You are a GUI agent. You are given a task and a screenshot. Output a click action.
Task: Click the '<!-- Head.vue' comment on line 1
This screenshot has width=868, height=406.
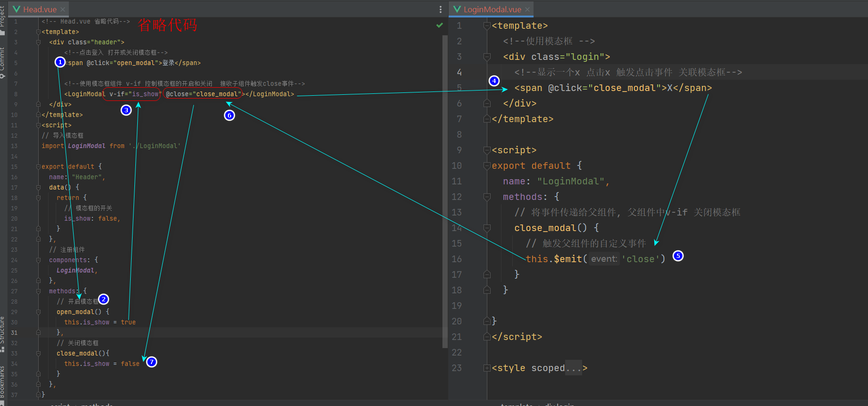[86, 22]
